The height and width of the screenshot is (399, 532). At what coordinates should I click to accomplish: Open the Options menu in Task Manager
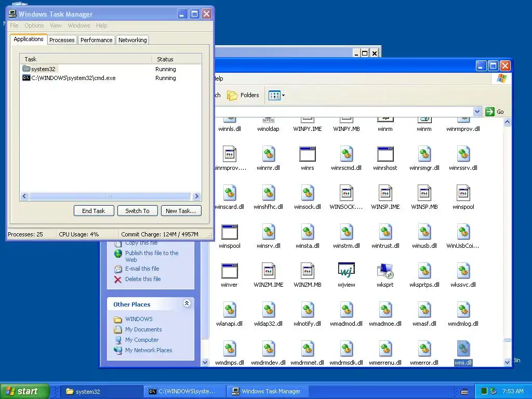[x=34, y=25]
